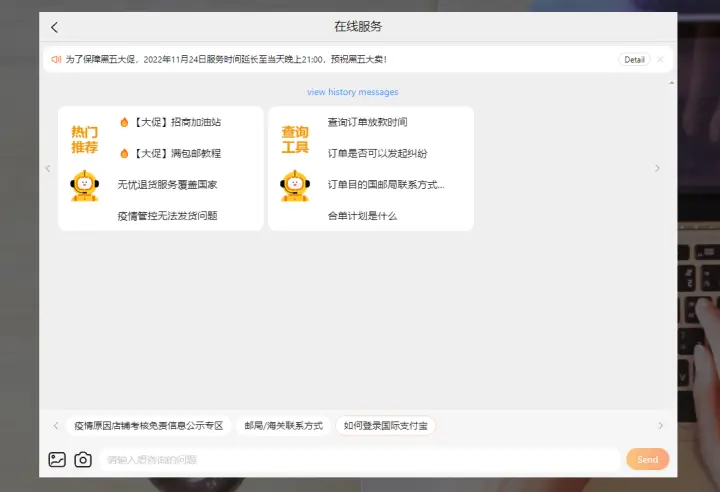
Task: Close the announcement banner
Action: [660, 59]
